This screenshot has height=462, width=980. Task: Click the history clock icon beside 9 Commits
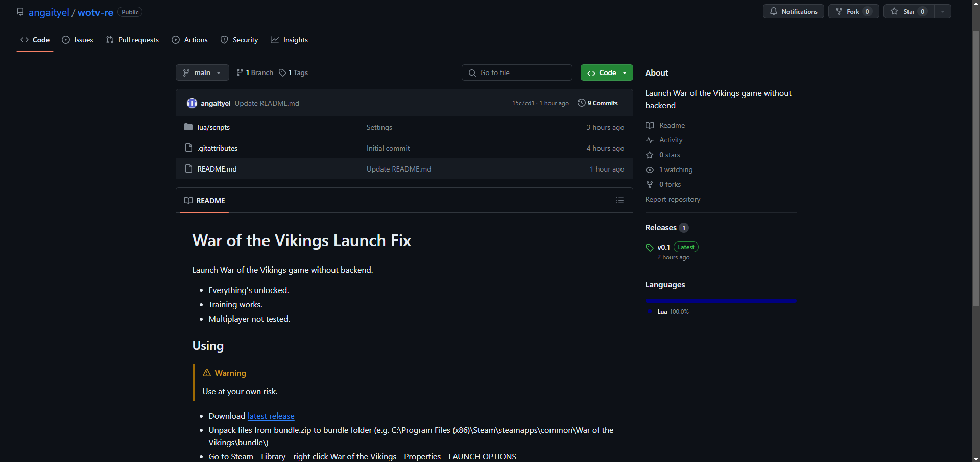coord(581,103)
